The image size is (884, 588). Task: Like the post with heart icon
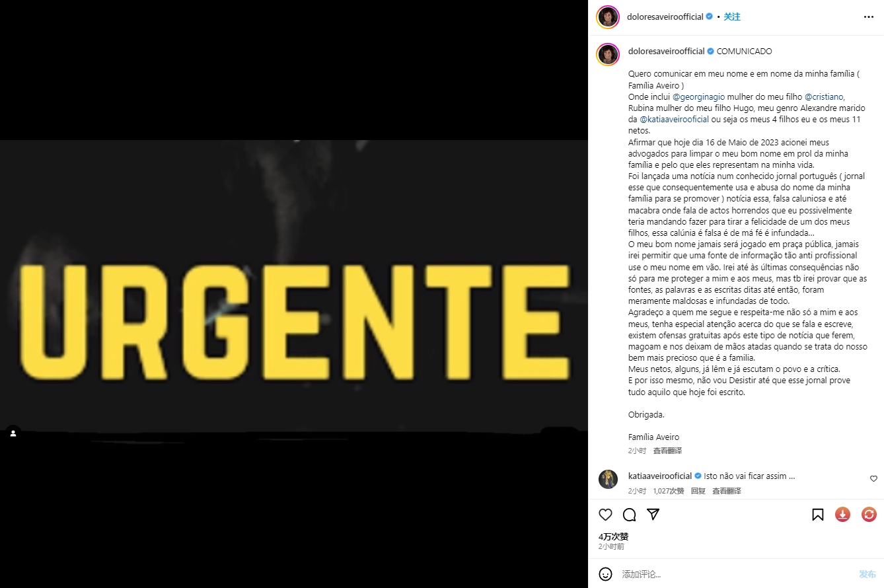coord(605,515)
